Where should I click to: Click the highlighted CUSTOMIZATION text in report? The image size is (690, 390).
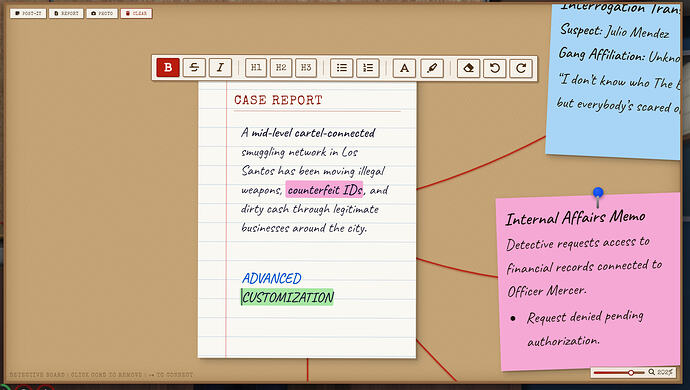click(287, 298)
